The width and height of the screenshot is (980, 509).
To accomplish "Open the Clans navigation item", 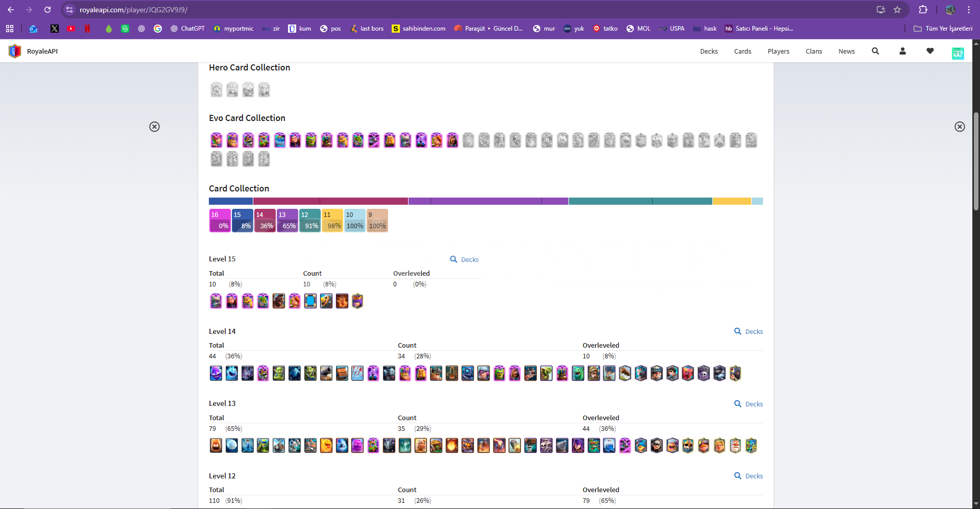I will (x=814, y=51).
